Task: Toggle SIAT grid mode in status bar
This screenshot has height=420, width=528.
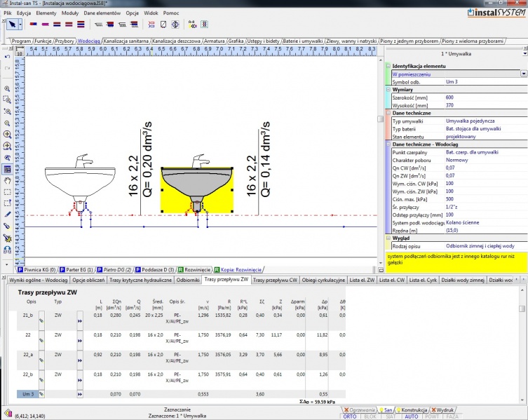Action: [x=391, y=416]
